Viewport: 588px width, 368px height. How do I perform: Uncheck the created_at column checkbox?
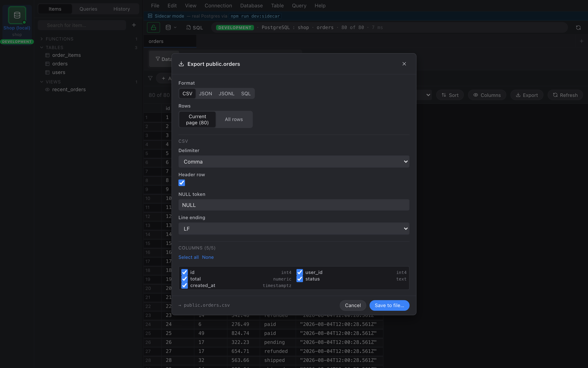click(x=185, y=285)
